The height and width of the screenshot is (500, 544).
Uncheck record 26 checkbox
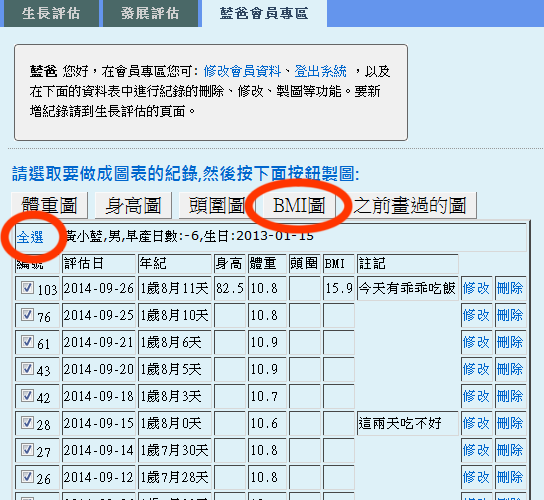[x=27, y=477]
